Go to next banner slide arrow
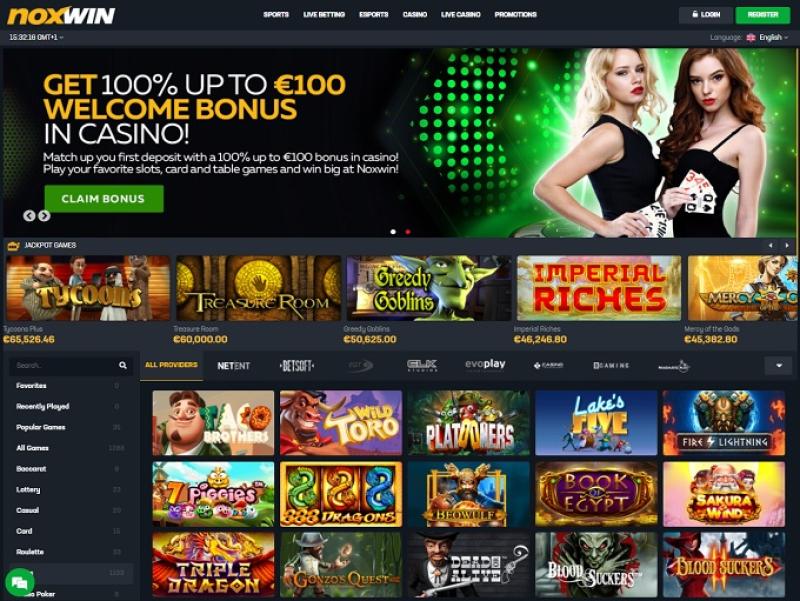The height and width of the screenshot is (601, 800). (x=44, y=216)
